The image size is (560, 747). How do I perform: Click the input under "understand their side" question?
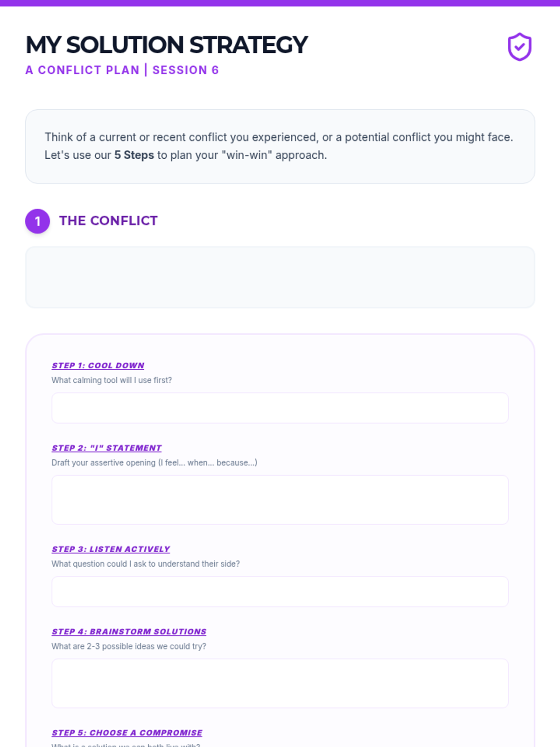pos(280,592)
